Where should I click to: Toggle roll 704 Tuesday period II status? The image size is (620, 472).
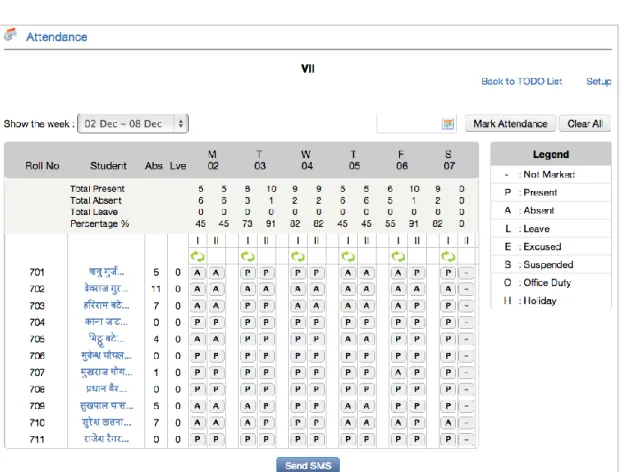point(266,323)
